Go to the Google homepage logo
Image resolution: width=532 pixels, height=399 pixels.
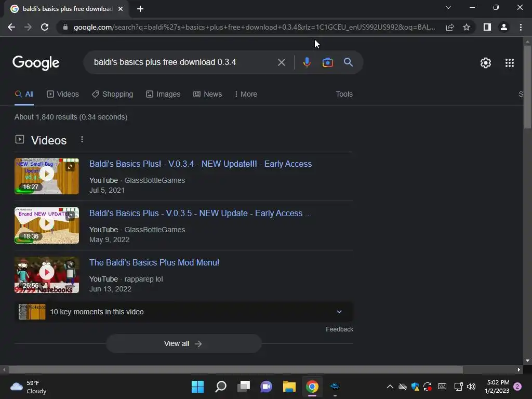(36, 63)
